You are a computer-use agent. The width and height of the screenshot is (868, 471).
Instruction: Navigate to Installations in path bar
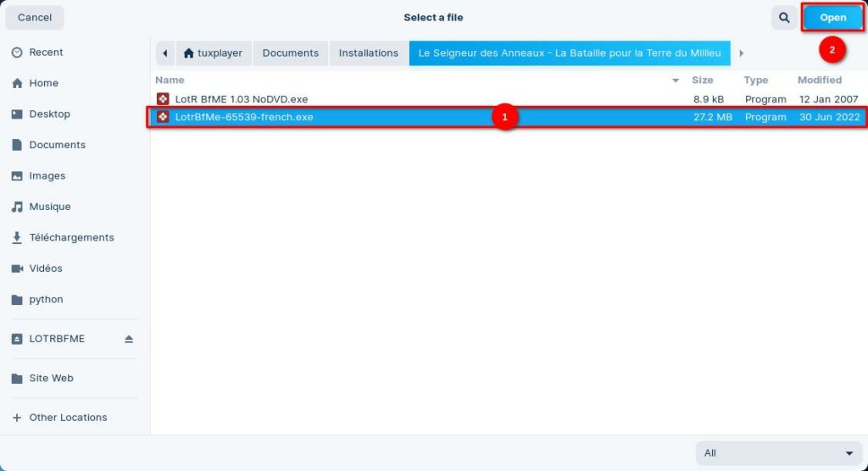click(x=368, y=53)
